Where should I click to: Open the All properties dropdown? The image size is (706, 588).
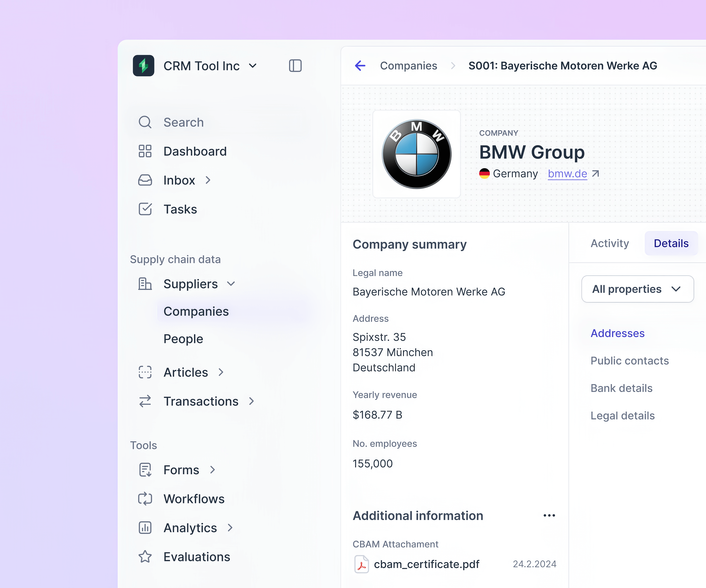point(637,289)
